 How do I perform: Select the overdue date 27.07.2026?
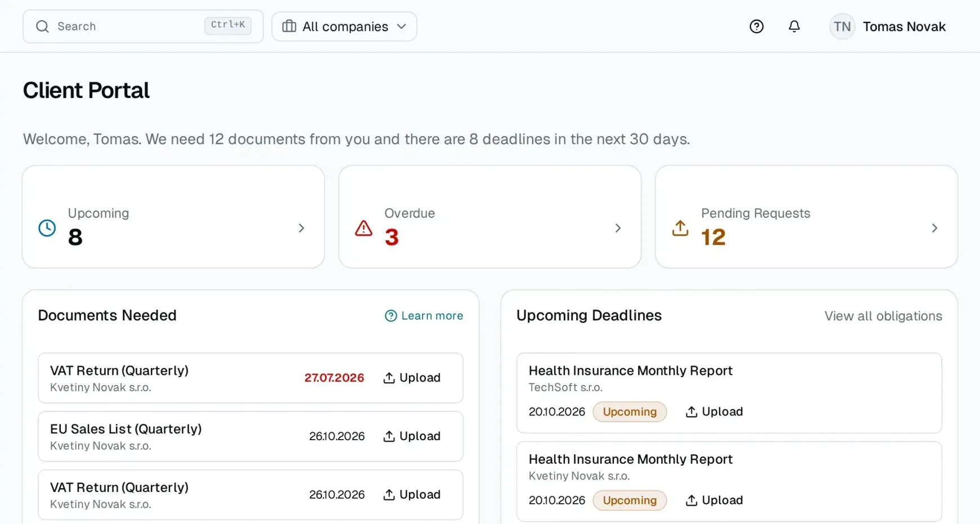point(334,378)
